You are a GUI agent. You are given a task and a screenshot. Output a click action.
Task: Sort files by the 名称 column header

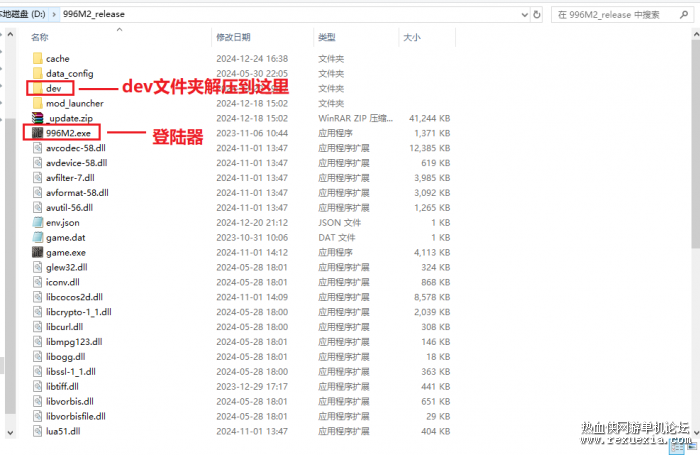click(39, 37)
